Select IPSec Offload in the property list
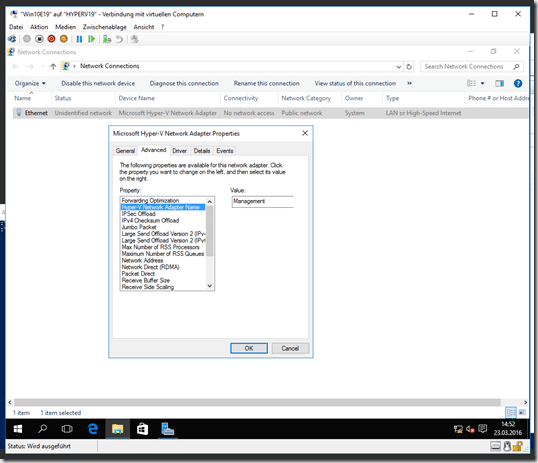The width and height of the screenshot is (538, 463). coord(138,214)
